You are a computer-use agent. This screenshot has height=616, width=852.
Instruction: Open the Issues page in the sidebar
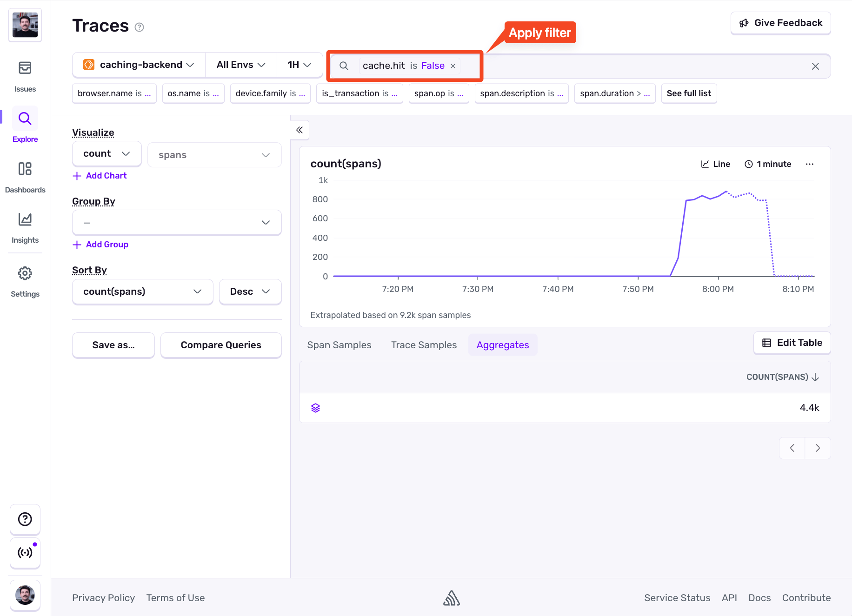[x=25, y=77]
